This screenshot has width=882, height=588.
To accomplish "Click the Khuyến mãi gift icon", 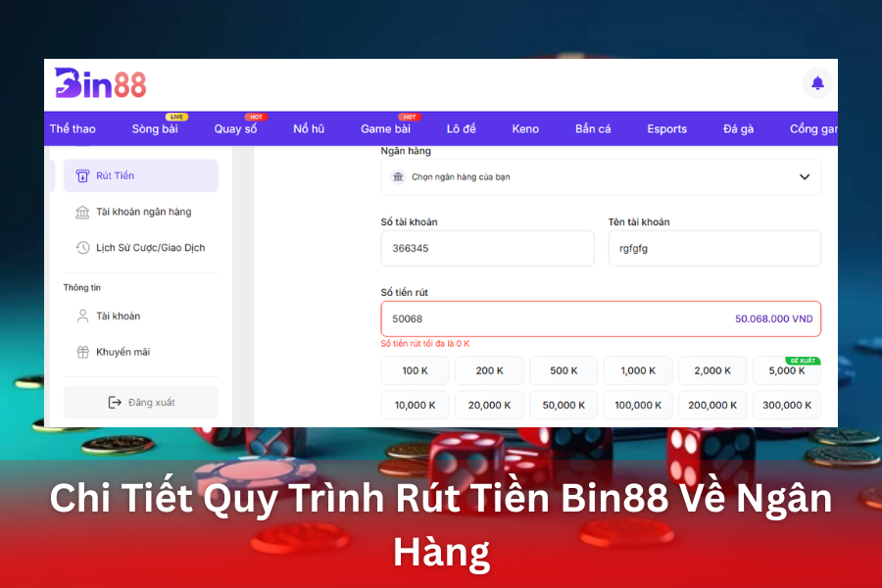I will [x=82, y=352].
